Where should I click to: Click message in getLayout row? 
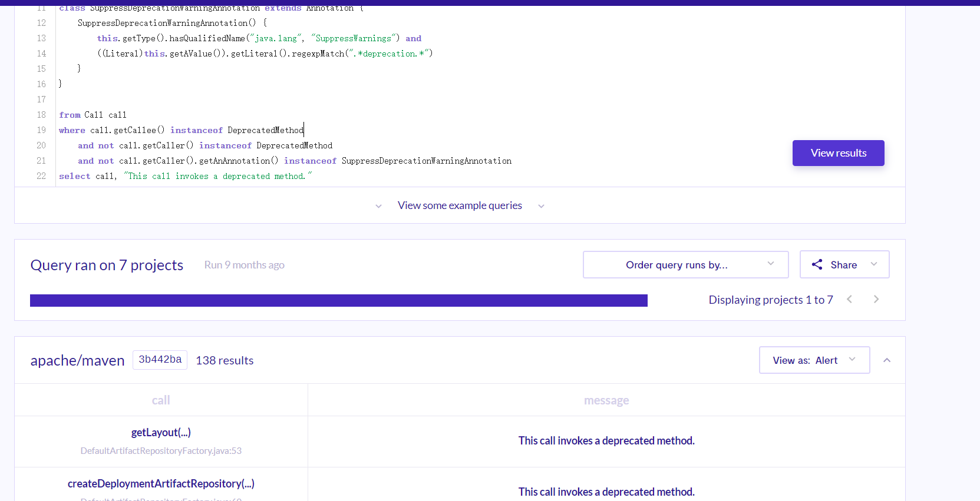click(606, 440)
